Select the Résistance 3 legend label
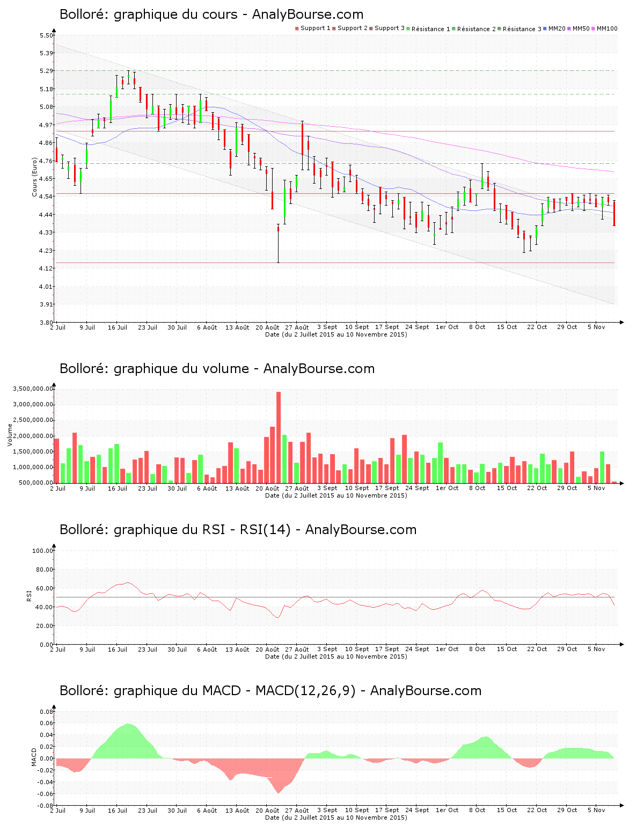Viewport: 644px width, 832px height. (x=522, y=29)
